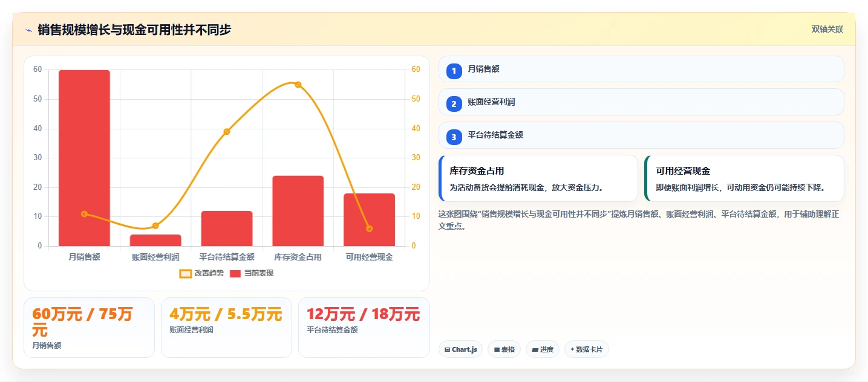Click x-axis label 月销售额
This screenshot has width=868, height=382.
(84, 257)
